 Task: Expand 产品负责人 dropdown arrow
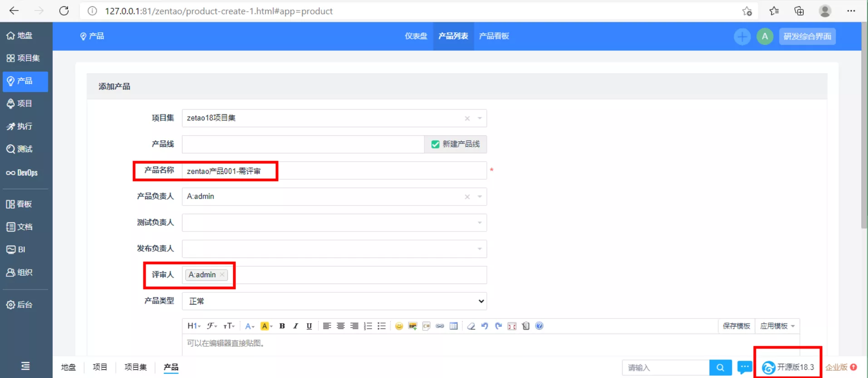tap(480, 196)
